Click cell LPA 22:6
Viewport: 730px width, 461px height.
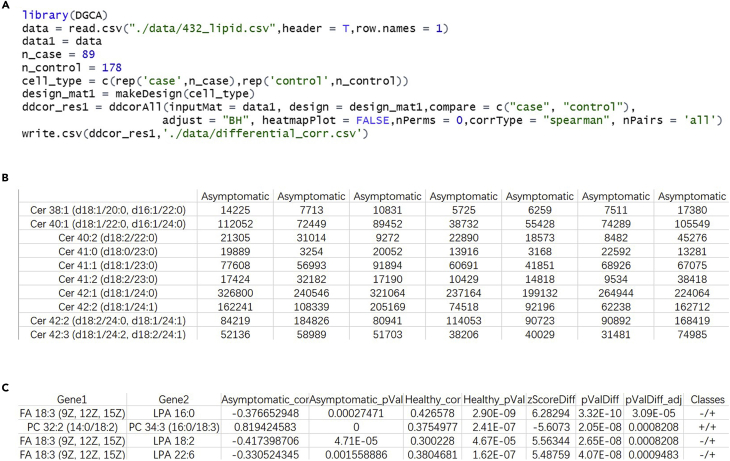click(x=174, y=454)
